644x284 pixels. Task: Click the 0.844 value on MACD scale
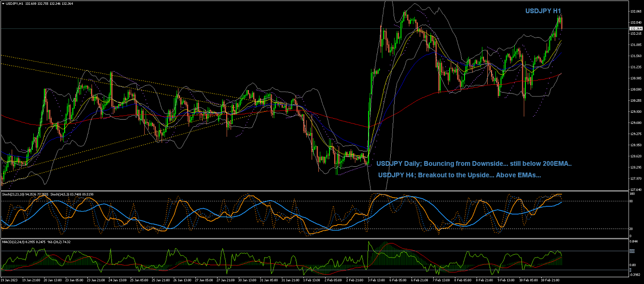coord(633,242)
